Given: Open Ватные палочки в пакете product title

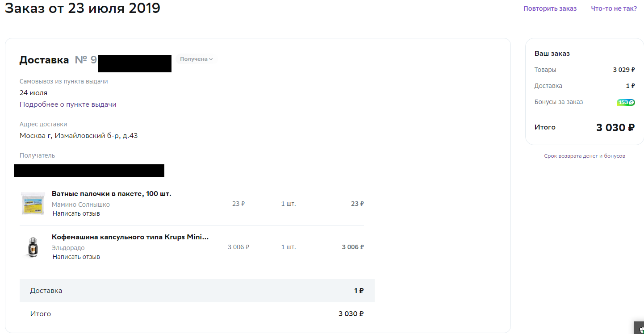Looking at the screenshot, I should tap(112, 194).
